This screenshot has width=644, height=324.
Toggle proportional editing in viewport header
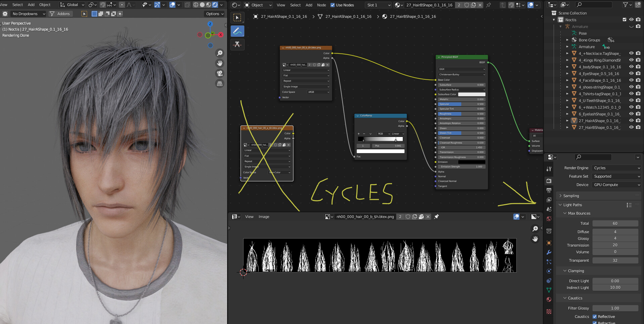122,5
